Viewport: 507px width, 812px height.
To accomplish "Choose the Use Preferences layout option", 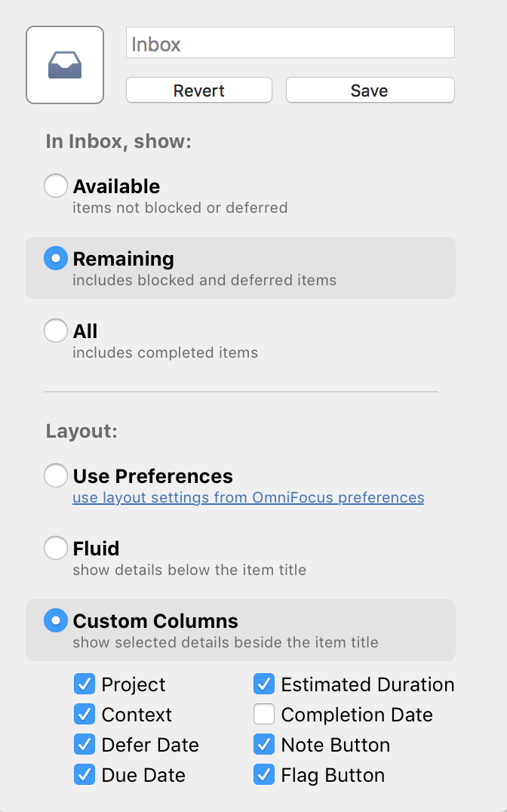I will pyautogui.click(x=56, y=475).
